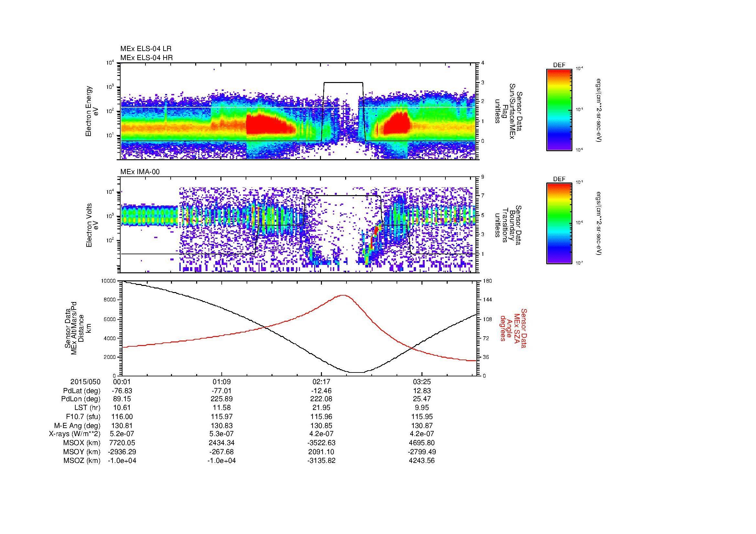Select the 'MEx ELS-04 HR' plot title
This screenshot has width=756, height=534.
146,58
